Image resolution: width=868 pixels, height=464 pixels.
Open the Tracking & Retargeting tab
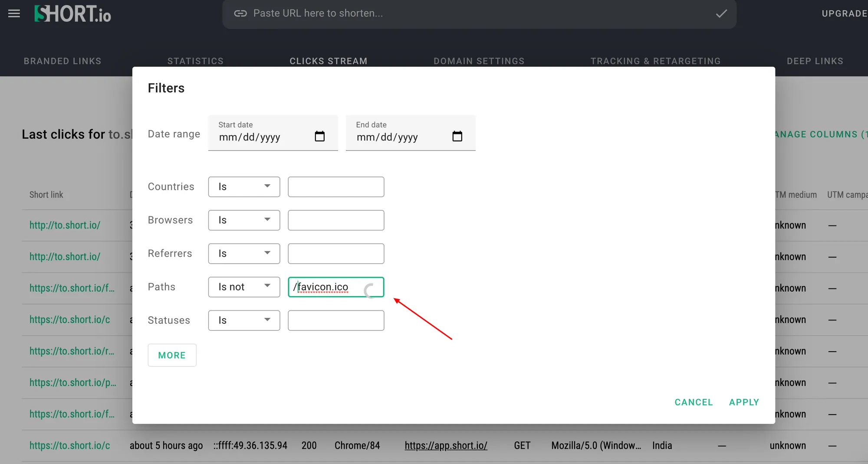[656, 61]
